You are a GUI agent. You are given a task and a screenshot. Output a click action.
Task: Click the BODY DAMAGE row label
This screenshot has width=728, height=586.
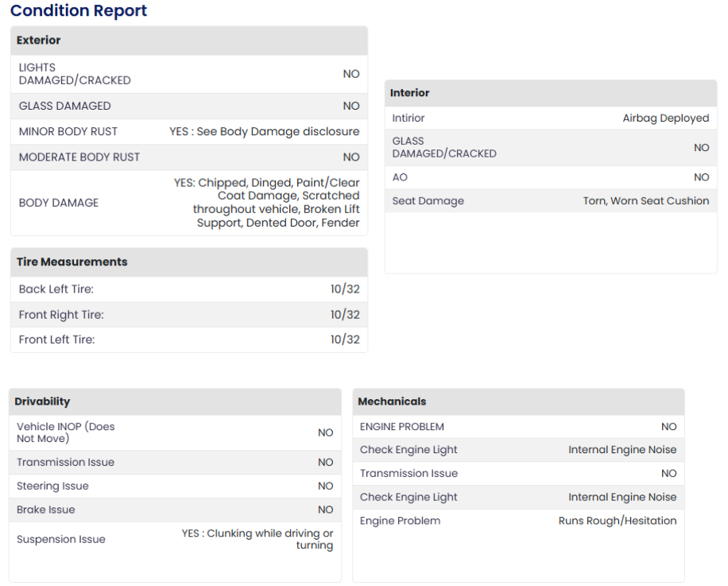(59, 203)
